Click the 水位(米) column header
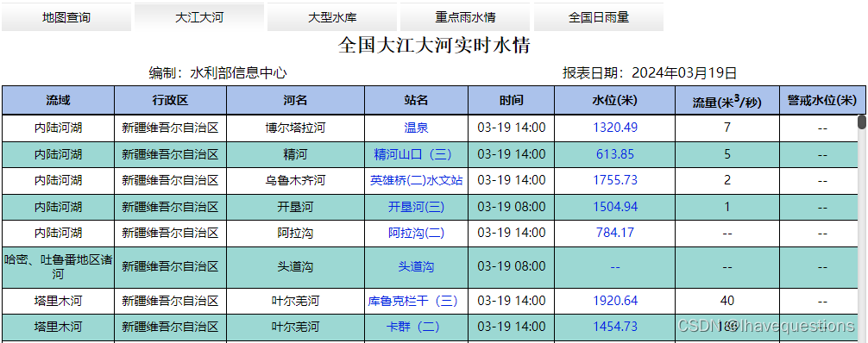The width and height of the screenshot is (868, 343). click(615, 100)
